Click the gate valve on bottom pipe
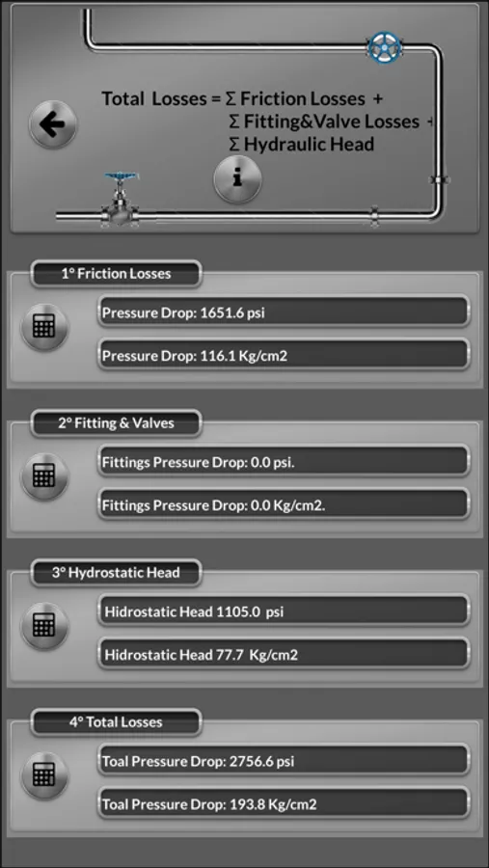Image resolution: width=489 pixels, height=868 pixels. (120, 200)
